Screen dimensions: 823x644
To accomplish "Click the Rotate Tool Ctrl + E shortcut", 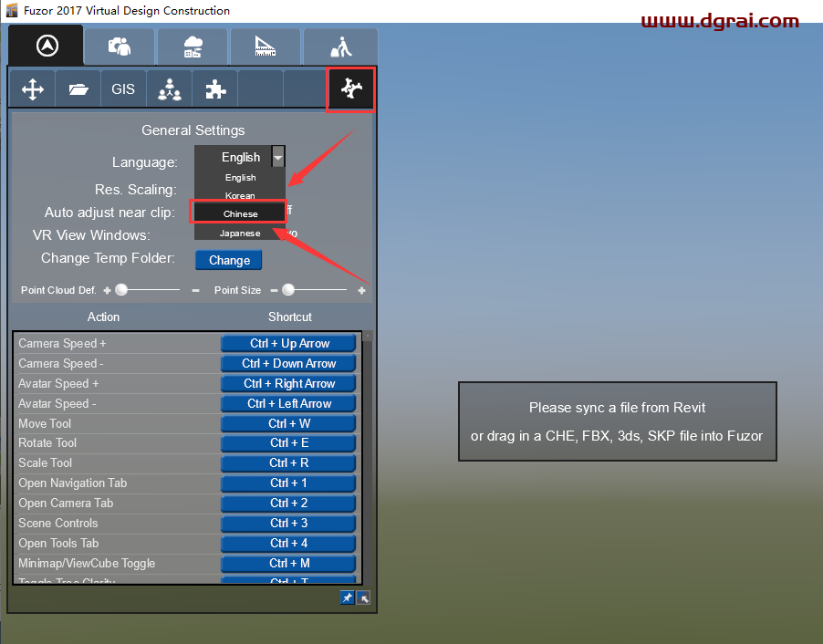I will pyautogui.click(x=288, y=443).
